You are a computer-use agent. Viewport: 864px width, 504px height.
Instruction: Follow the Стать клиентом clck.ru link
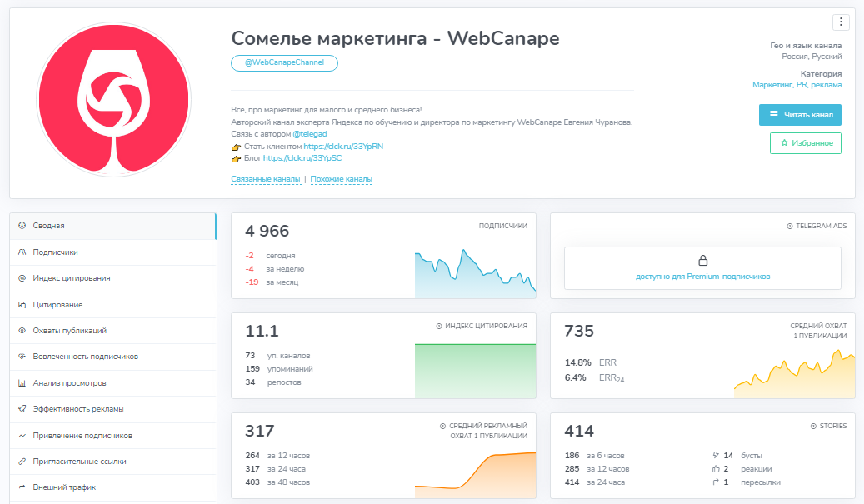343,147
